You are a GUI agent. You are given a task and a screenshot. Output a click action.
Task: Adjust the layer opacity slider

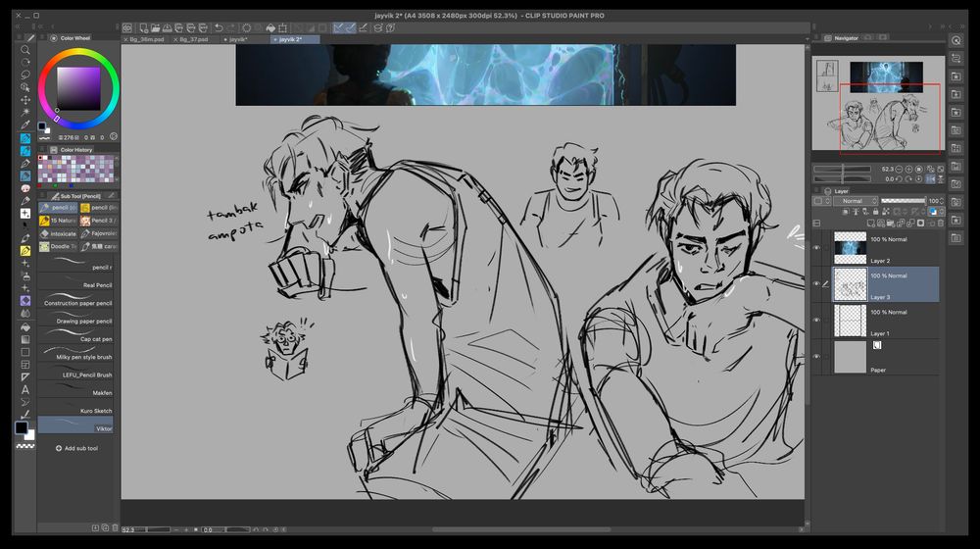tap(903, 201)
